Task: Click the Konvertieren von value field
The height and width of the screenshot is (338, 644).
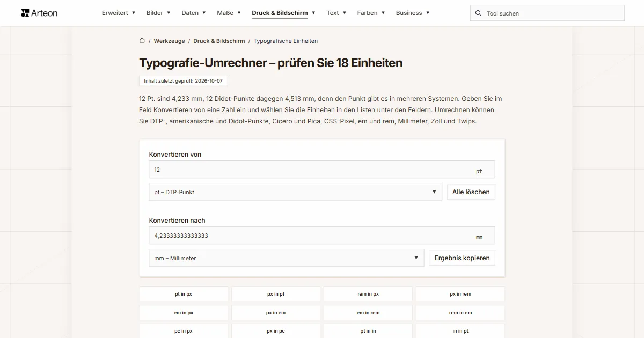Action: (x=321, y=170)
